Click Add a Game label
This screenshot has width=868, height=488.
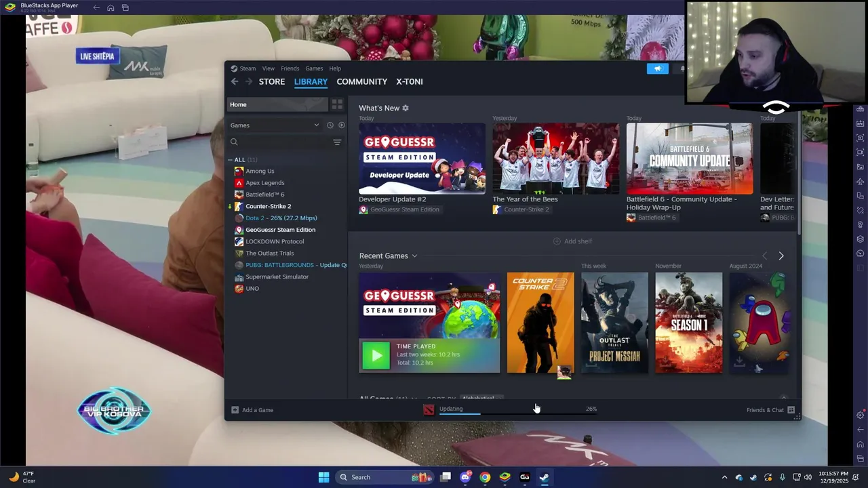click(258, 410)
